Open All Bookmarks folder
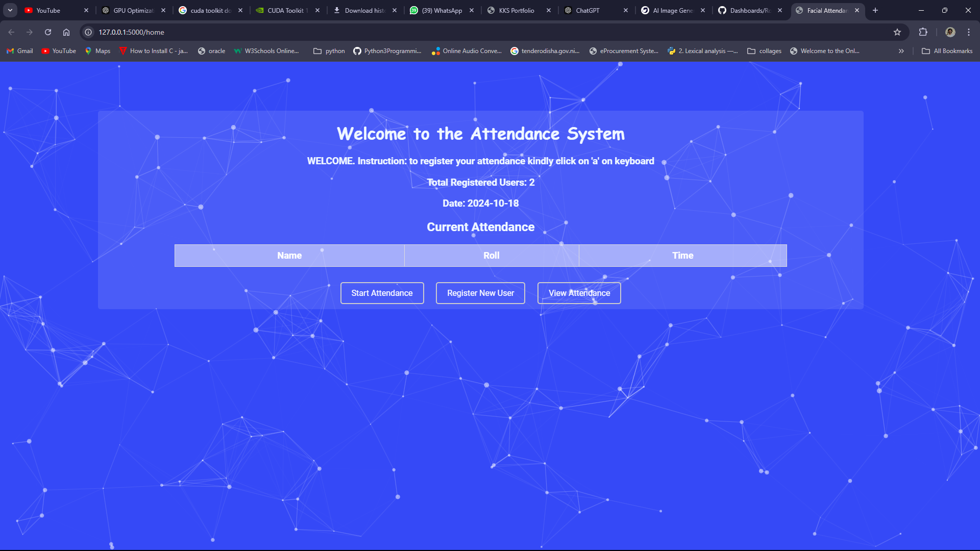980x551 pixels. click(947, 51)
